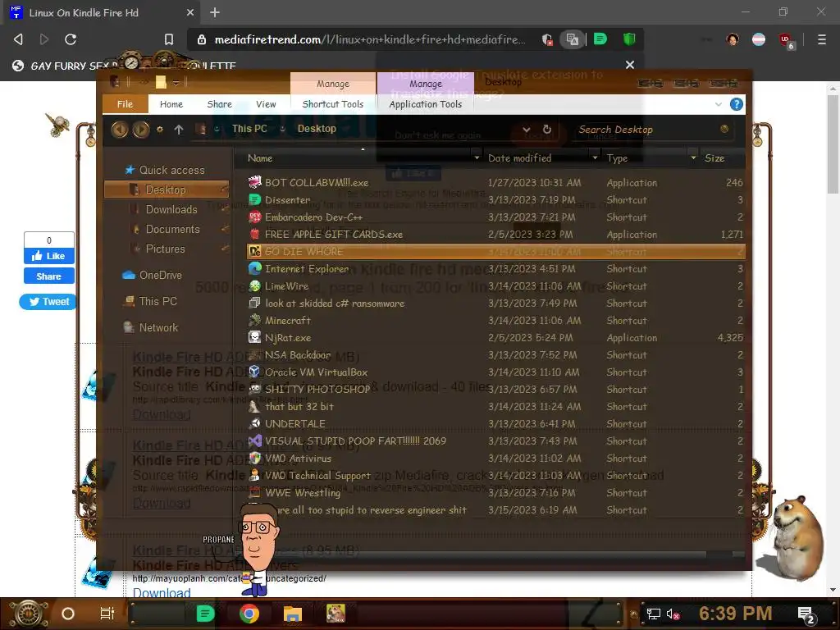This screenshot has width=840, height=630.
Task: Switch to the Home ribbon tab
Action: click(171, 104)
